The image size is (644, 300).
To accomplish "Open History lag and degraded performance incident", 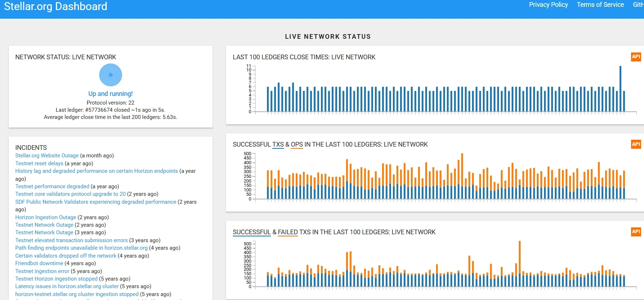I will [x=96, y=171].
